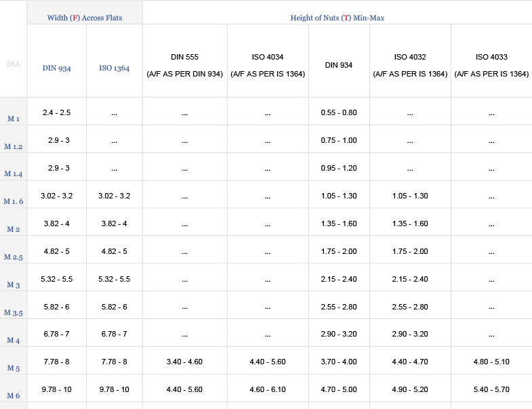
Task: Click the Width (F) Across Flats header
Action: point(85,18)
